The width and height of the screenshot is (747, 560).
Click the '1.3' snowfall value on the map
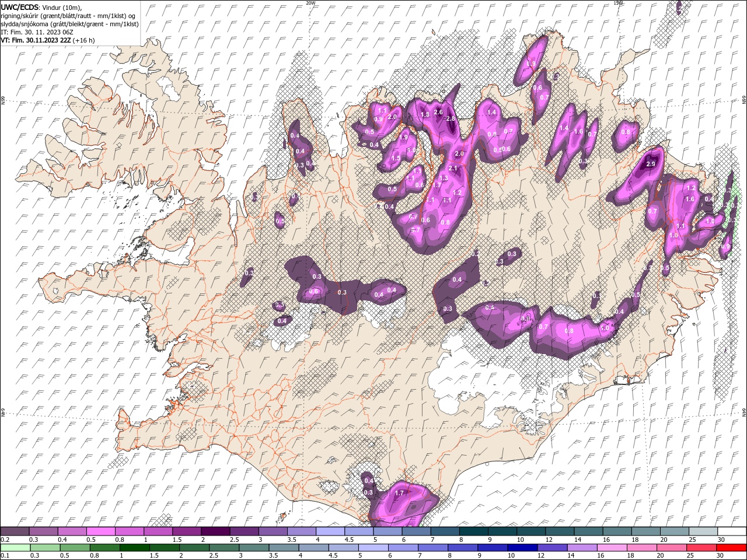tap(443, 178)
